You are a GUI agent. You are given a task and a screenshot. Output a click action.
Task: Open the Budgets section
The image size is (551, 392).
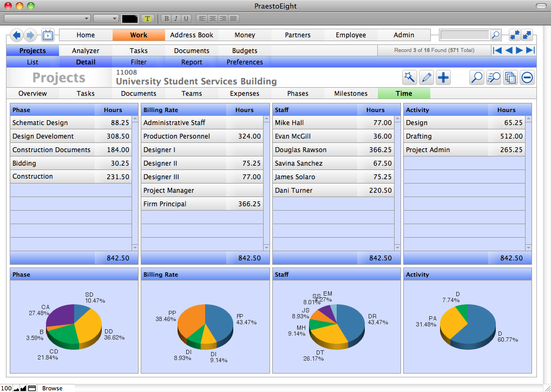(x=245, y=51)
